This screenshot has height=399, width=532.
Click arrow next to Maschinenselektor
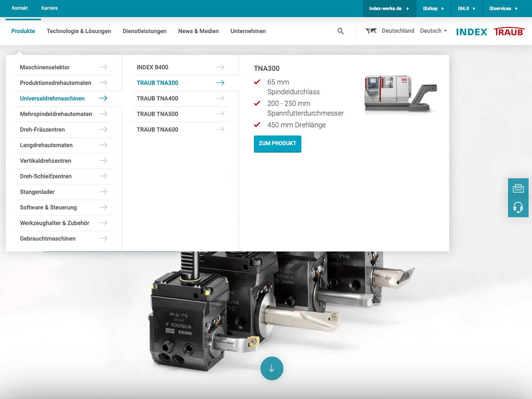tap(103, 67)
